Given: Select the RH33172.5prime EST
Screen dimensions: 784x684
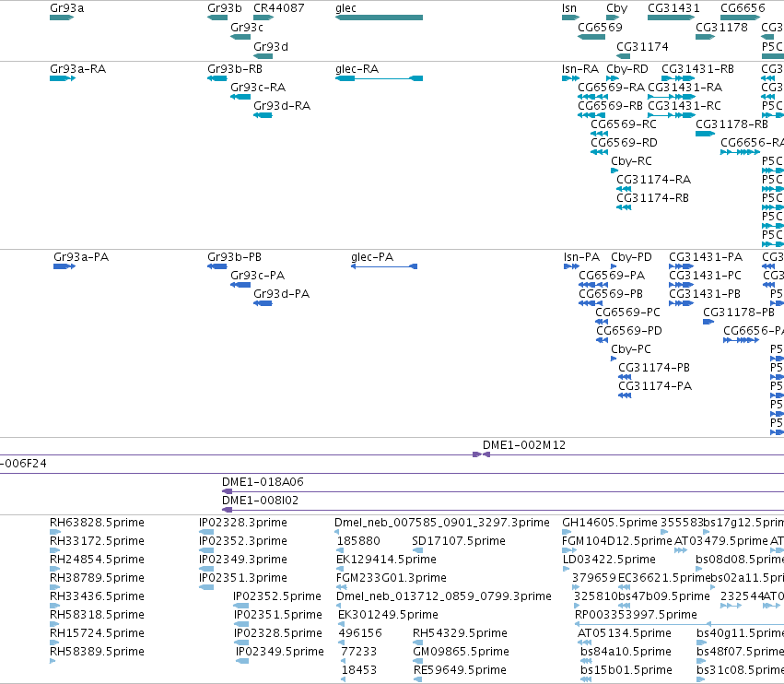Looking at the screenshot, I should point(55,550).
